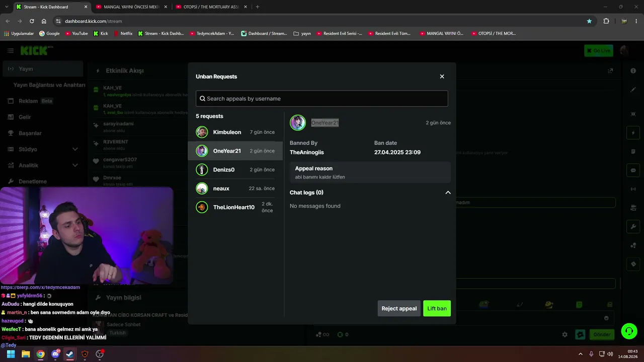Close the Unban Requests dialog
The image size is (644, 362).
point(442,76)
